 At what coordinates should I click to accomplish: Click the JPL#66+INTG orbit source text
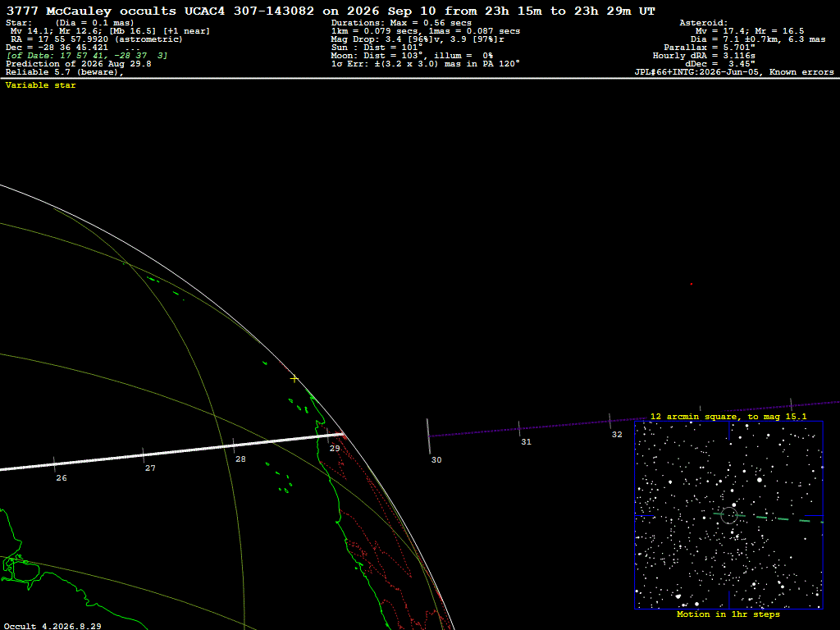pos(734,72)
